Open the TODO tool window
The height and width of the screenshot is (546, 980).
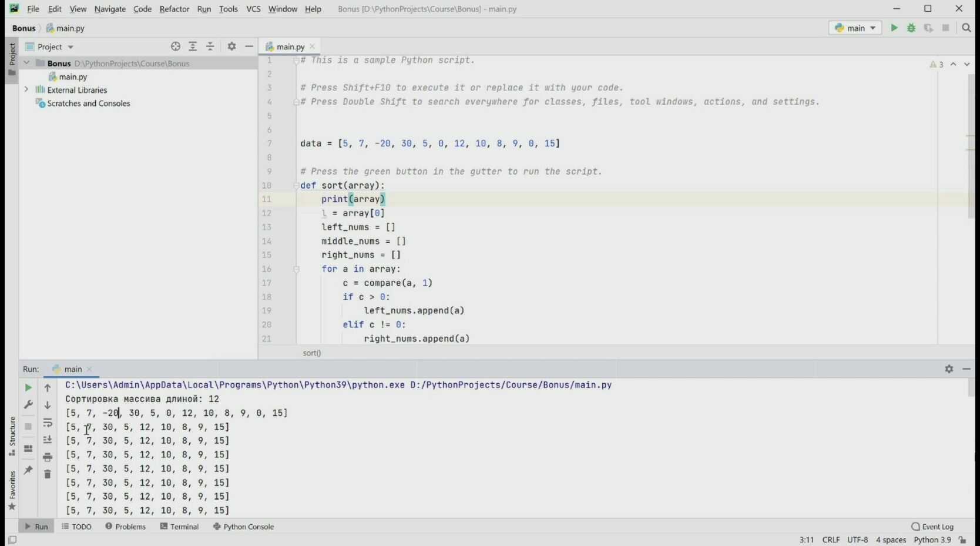coord(77,527)
